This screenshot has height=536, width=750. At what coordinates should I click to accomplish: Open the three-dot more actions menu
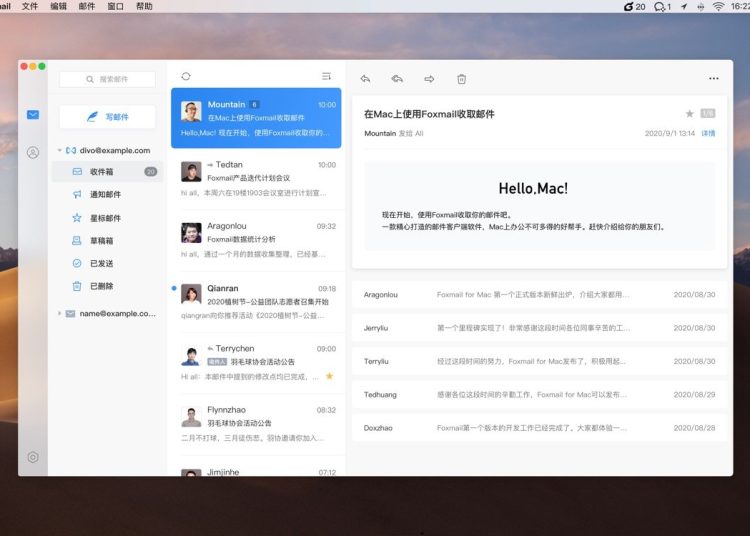click(713, 79)
